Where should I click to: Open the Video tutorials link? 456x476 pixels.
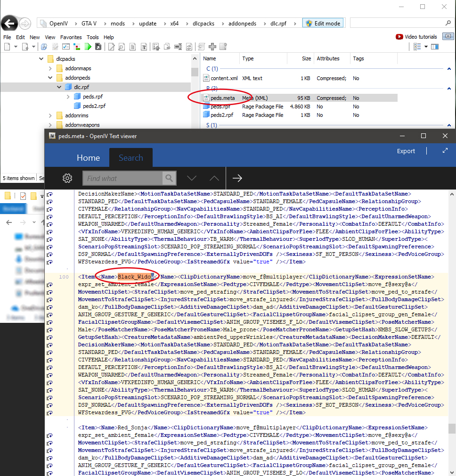[416, 37]
